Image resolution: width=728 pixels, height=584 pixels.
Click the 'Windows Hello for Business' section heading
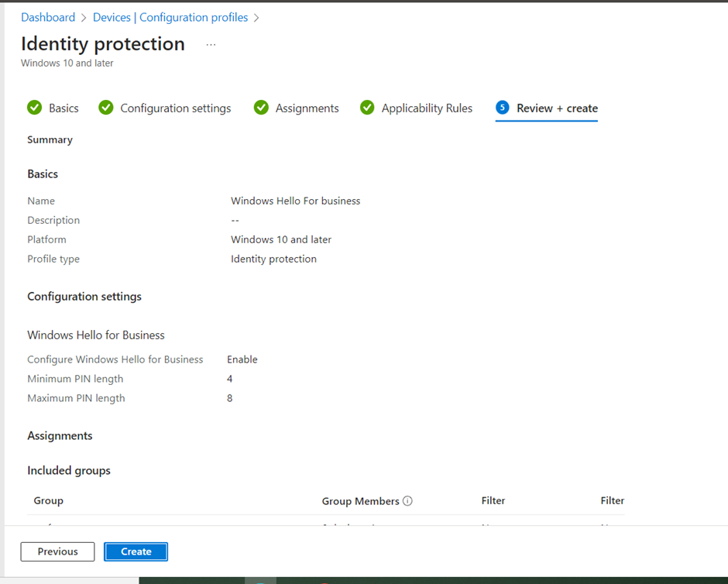point(95,335)
